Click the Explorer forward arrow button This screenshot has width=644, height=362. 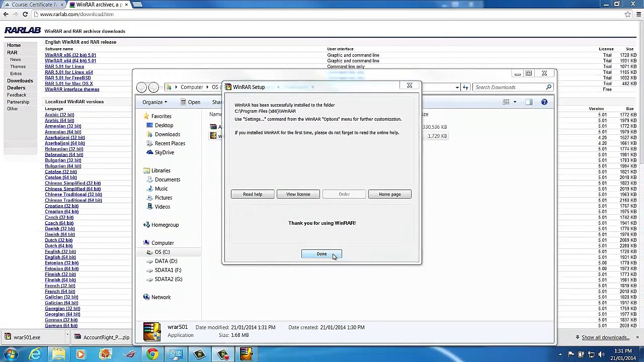(153, 87)
